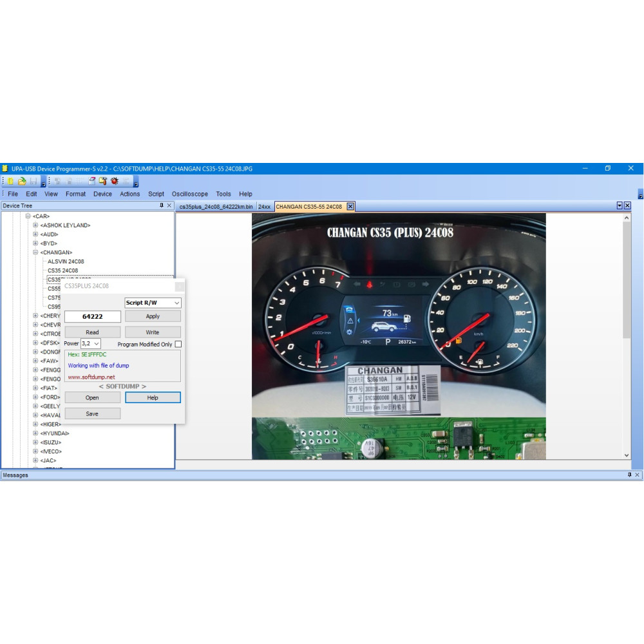The width and height of the screenshot is (644, 644).
Task: Open the File menu
Action: (13, 194)
